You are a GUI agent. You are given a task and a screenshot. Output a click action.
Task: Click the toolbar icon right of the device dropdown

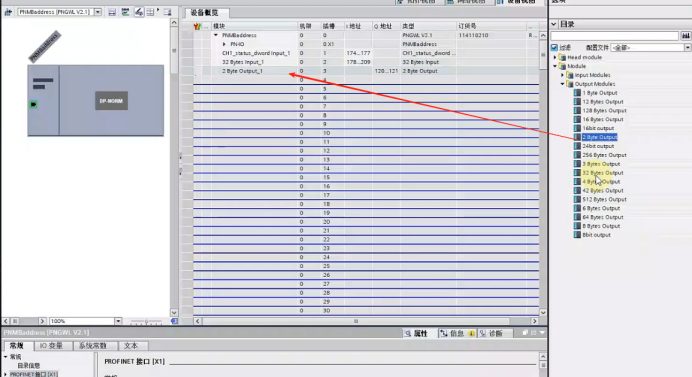[x=112, y=12]
